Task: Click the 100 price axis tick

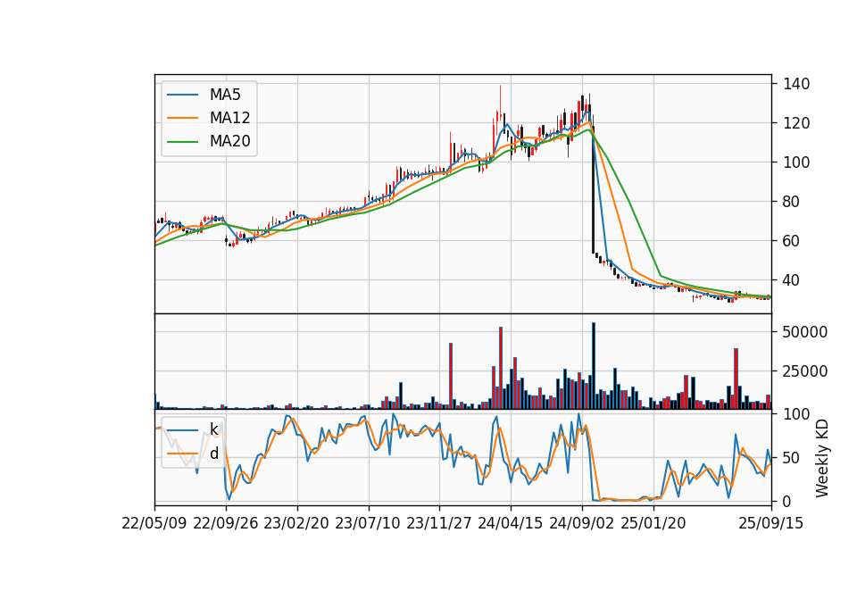Action: [x=796, y=162]
